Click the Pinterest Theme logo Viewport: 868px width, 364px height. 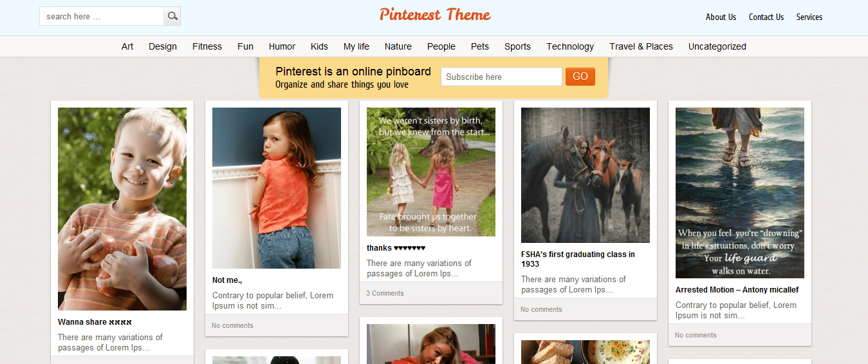435,15
